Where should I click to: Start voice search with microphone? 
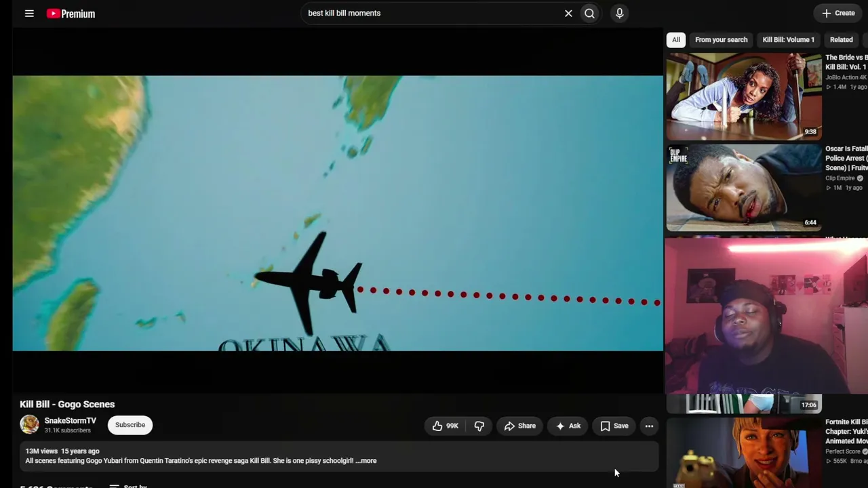click(x=619, y=14)
